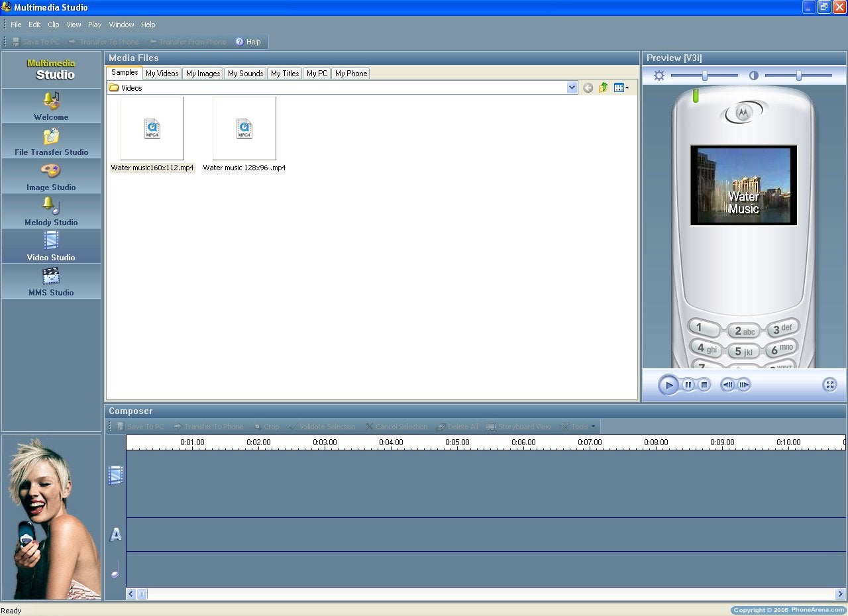Select Video Studio in sidebar
This screenshot has height=616, width=848.
tap(51, 246)
